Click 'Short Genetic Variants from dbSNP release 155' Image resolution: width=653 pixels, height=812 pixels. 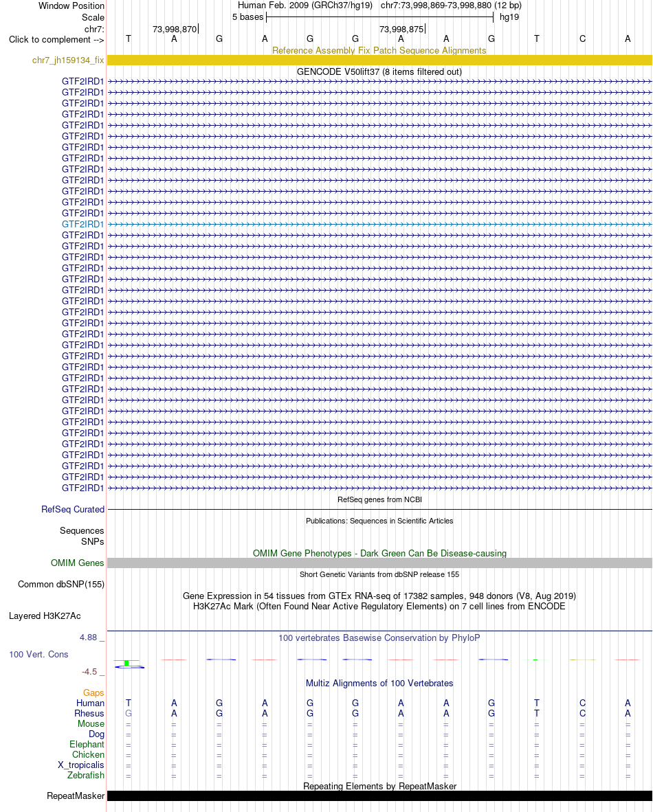pos(379,574)
